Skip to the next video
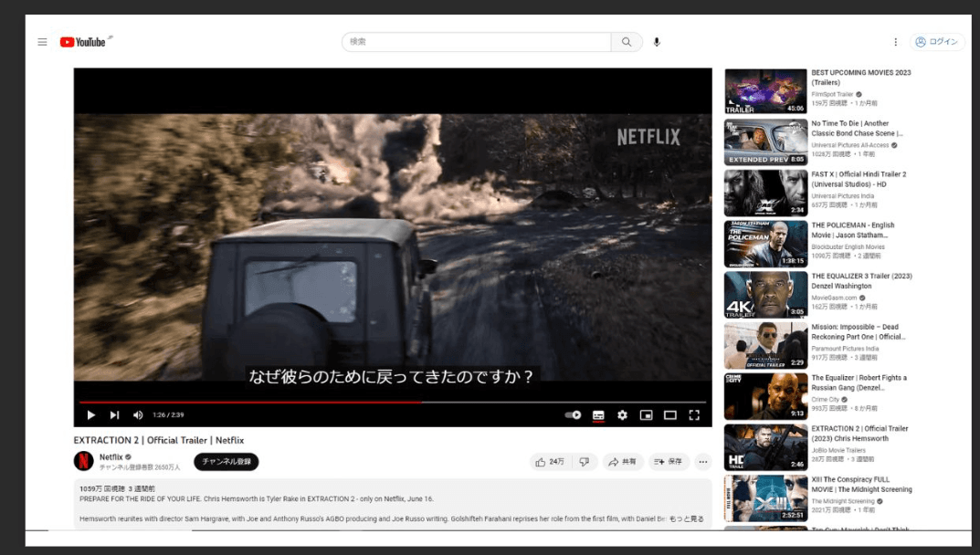The width and height of the screenshot is (980, 555). (114, 415)
